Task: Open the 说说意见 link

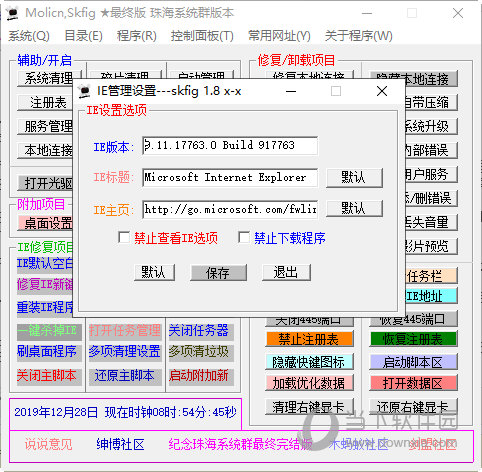Action: coord(48,444)
